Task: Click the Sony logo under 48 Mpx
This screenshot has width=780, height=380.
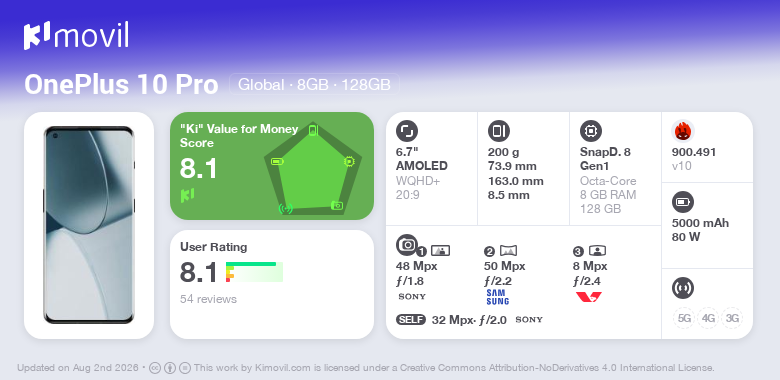Action: [412, 296]
